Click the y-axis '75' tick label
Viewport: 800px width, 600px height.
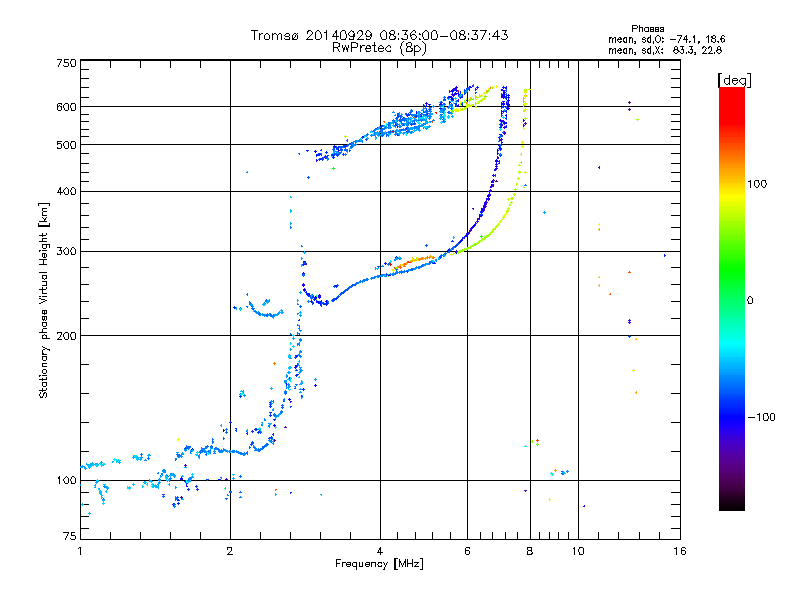click(70, 536)
